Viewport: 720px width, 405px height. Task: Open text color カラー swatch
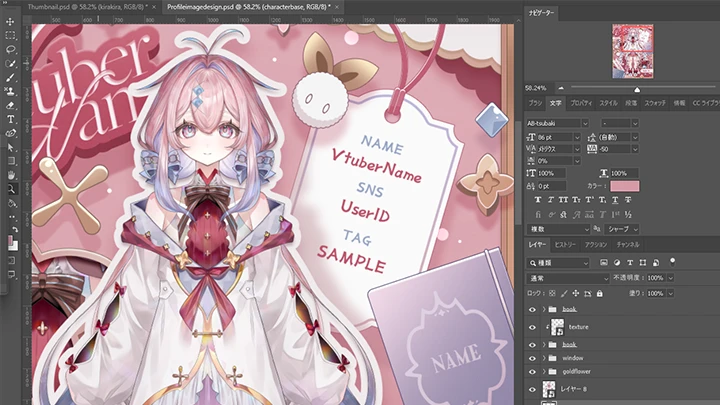coord(624,186)
